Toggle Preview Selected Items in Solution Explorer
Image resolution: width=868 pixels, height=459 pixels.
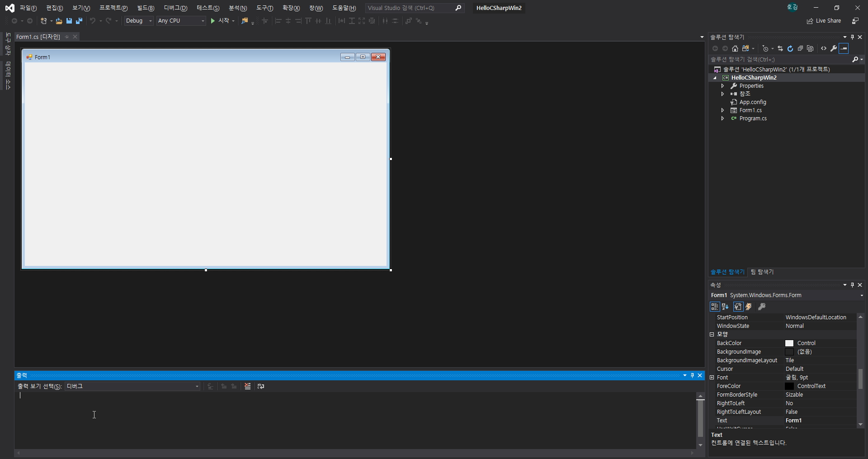tap(844, 48)
